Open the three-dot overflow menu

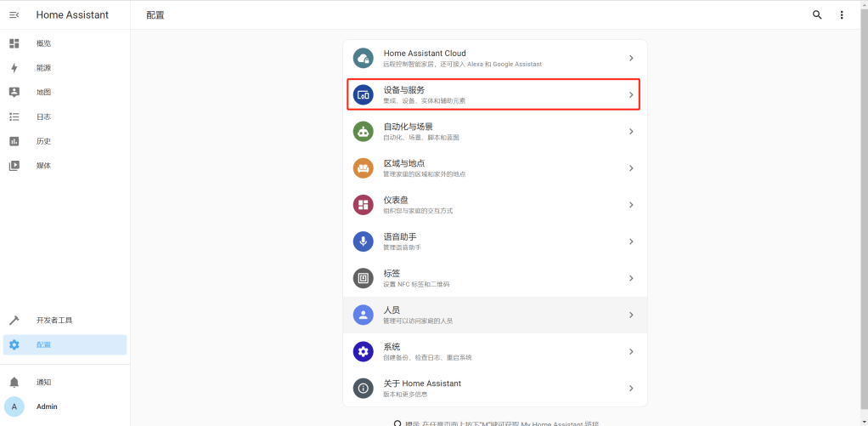[x=842, y=14]
